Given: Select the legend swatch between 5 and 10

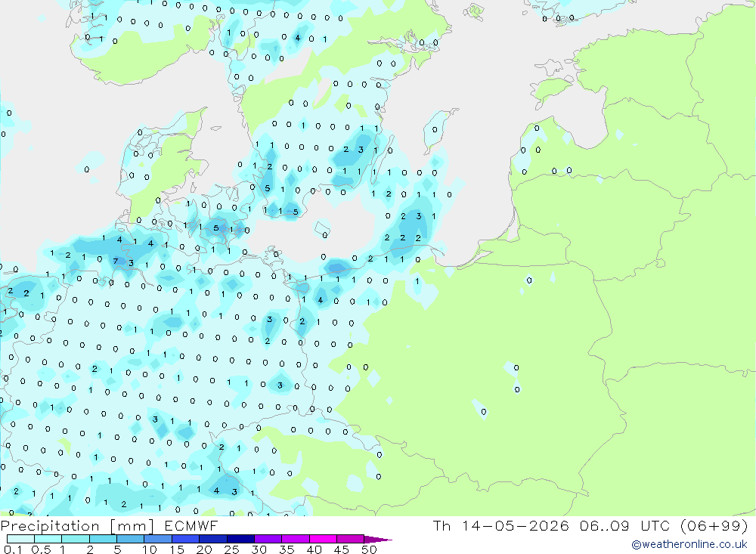Looking at the screenshot, I should [130, 539].
